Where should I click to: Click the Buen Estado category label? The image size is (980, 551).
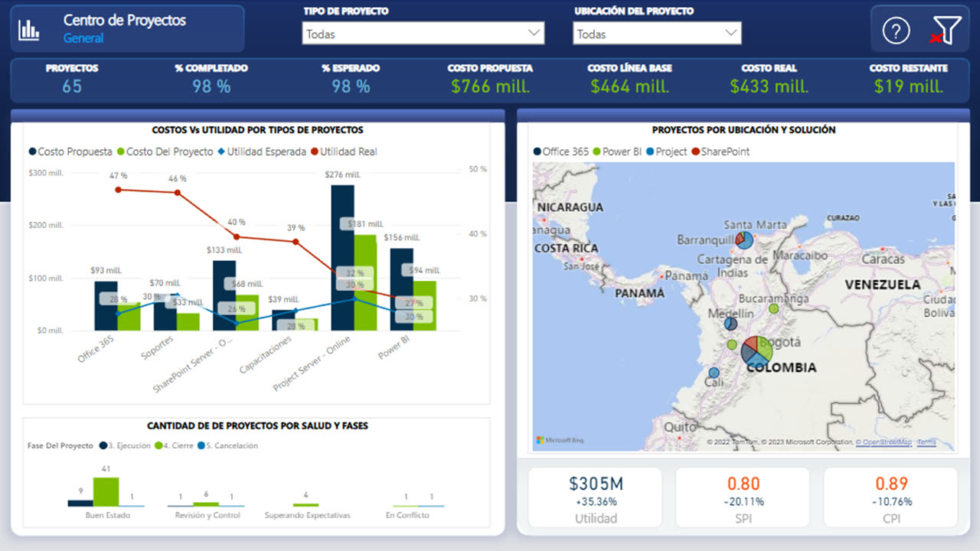click(x=107, y=516)
